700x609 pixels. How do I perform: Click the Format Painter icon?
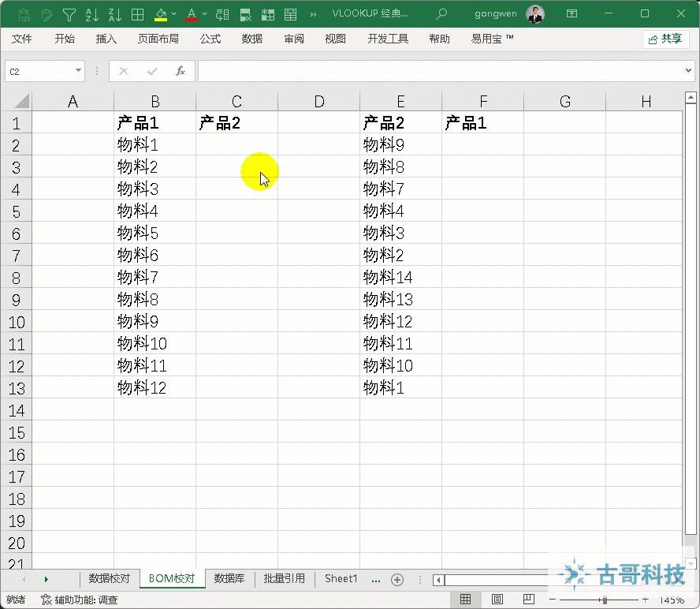coord(46,13)
